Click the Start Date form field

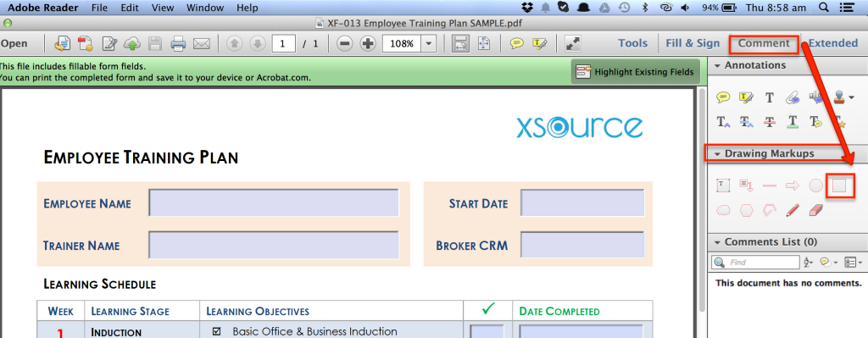click(582, 203)
